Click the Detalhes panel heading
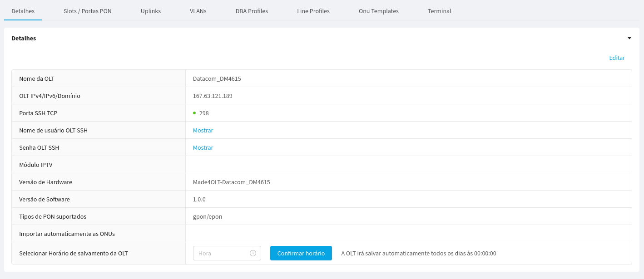644x279 pixels. pyautogui.click(x=24, y=38)
